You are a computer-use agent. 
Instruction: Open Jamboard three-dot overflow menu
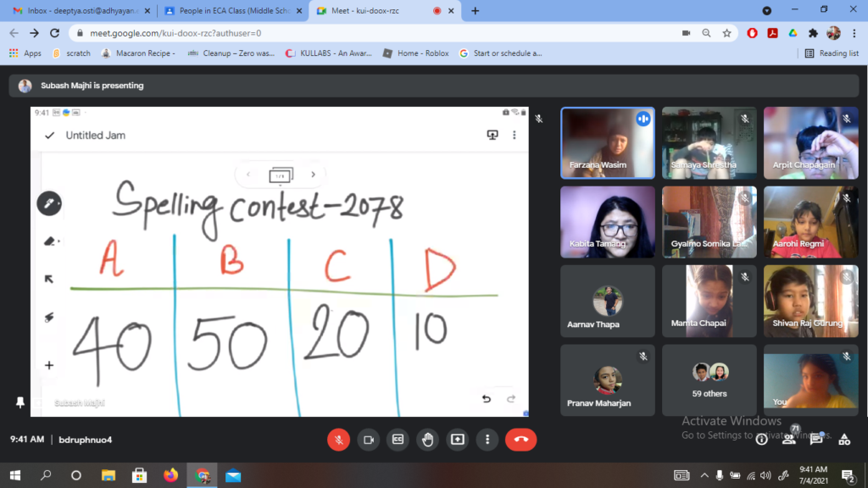tap(515, 136)
